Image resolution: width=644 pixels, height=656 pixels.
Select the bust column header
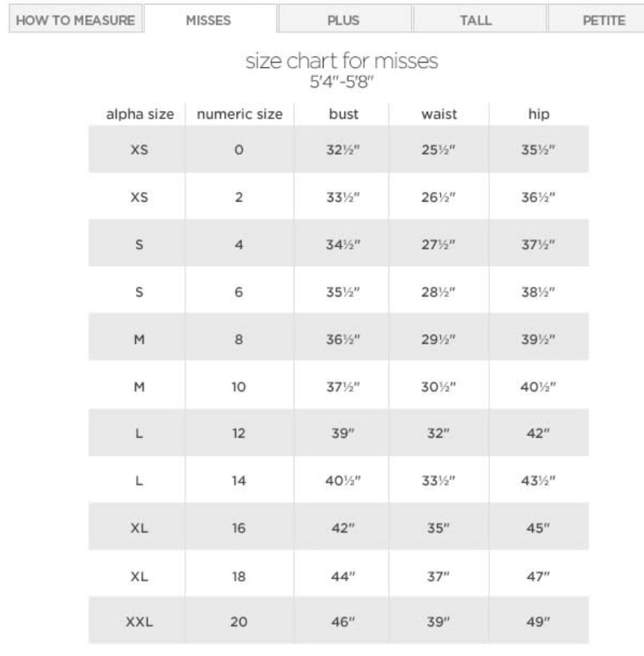tap(344, 115)
